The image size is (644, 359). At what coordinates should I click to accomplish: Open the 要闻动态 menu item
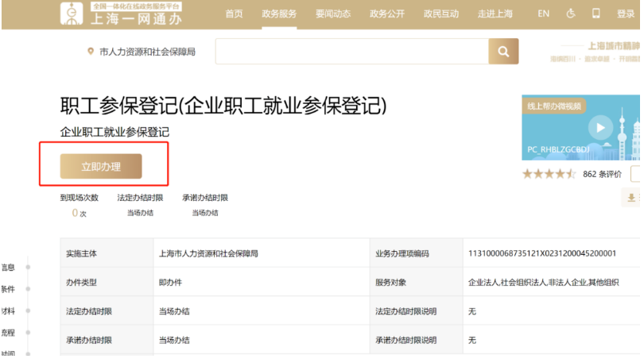click(331, 14)
